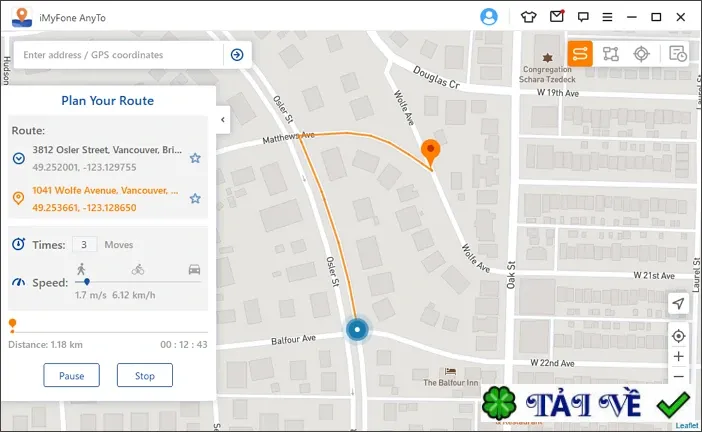702x432 pixels.
Task: Select the teleport mode target icon
Action: click(641, 54)
